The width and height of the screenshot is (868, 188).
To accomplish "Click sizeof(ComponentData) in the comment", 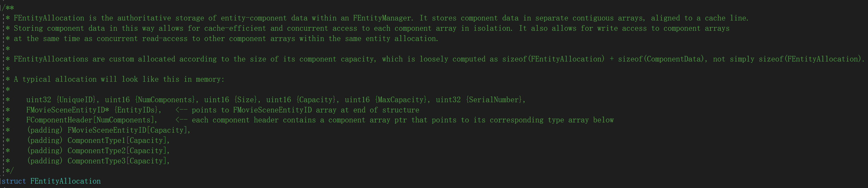I will tap(661, 59).
